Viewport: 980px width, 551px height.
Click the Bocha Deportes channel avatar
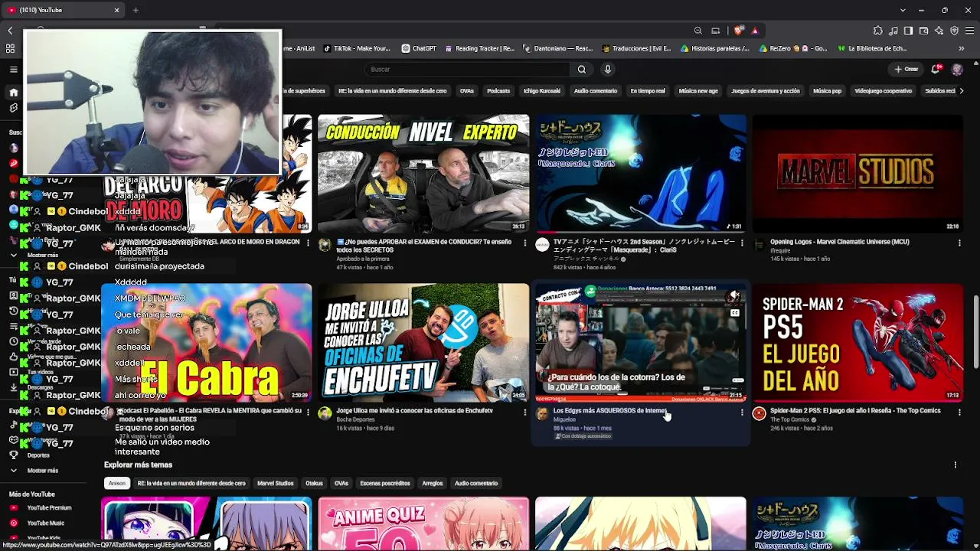[x=325, y=414]
